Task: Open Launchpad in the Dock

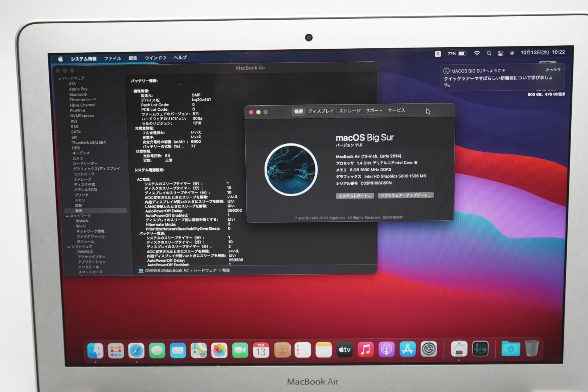Action: click(116, 351)
